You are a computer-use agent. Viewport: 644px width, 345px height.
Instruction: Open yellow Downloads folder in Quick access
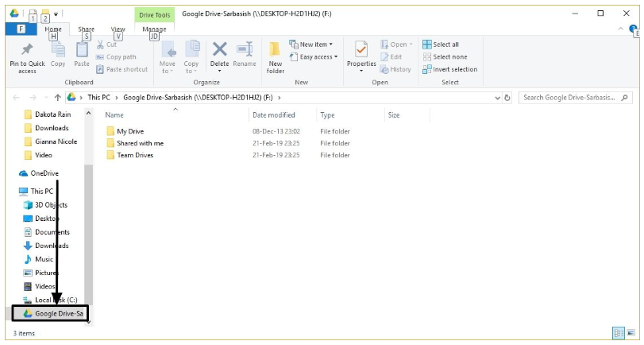(x=46, y=128)
